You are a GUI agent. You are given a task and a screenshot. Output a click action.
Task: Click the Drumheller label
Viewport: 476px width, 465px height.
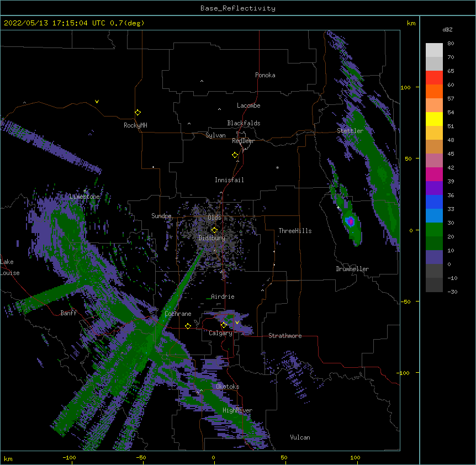click(x=352, y=269)
